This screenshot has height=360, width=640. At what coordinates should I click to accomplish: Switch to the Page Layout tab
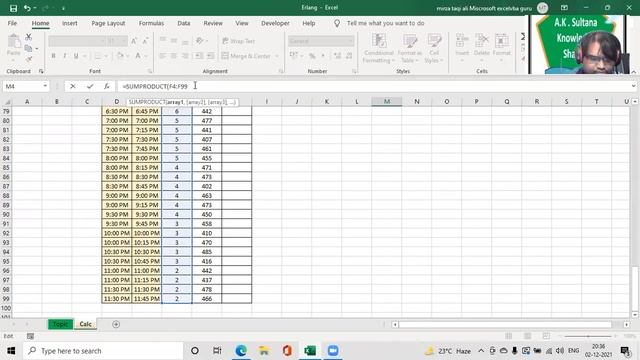coord(108,23)
